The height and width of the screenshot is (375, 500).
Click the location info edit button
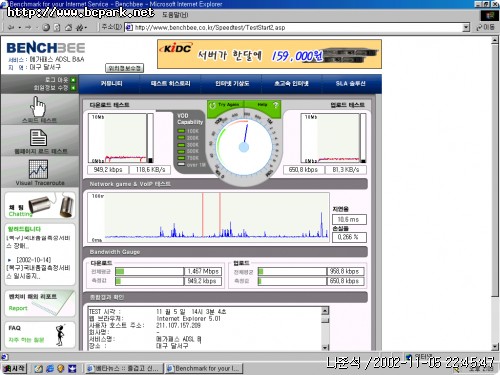pos(125,68)
